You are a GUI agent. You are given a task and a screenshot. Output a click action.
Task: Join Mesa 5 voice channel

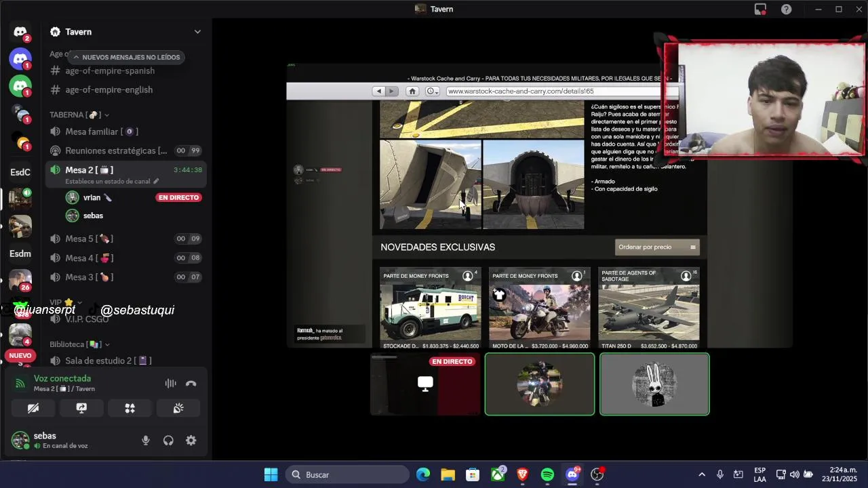126,239
